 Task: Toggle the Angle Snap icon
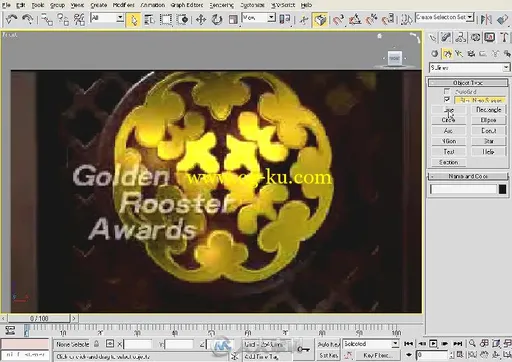(x=355, y=20)
